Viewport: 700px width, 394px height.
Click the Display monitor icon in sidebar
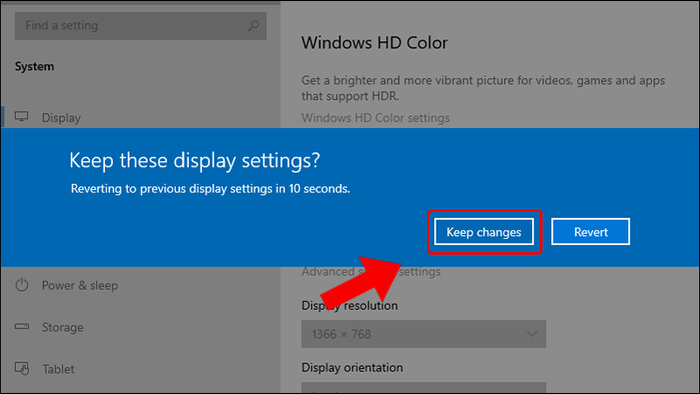[x=21, y=117]
